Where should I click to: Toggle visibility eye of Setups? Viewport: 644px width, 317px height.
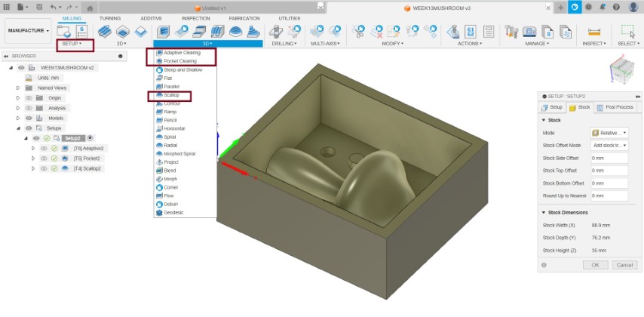click(x=29, y=128)
